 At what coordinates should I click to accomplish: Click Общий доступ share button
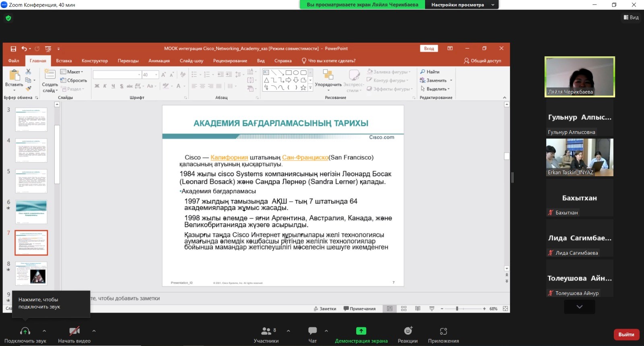tap(482, 61)
